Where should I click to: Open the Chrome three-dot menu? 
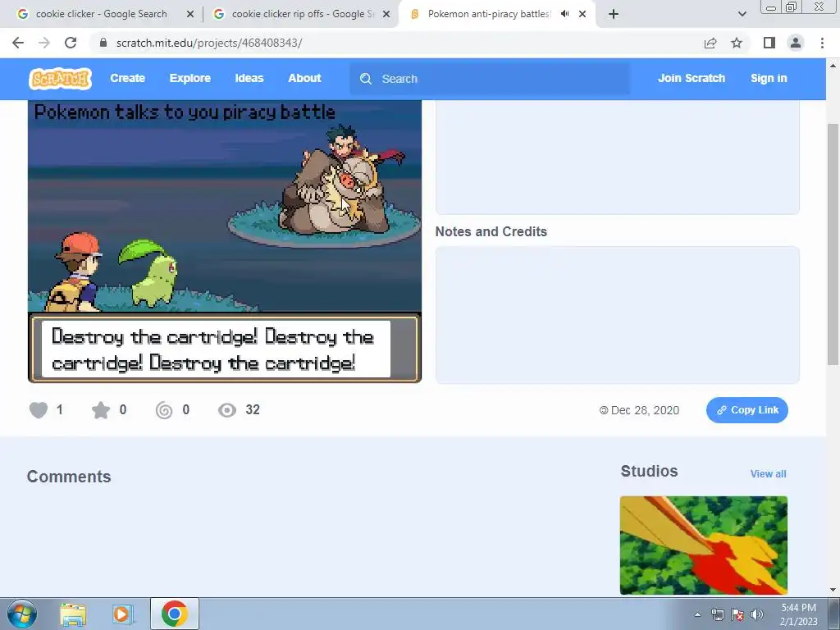[822, 43]
